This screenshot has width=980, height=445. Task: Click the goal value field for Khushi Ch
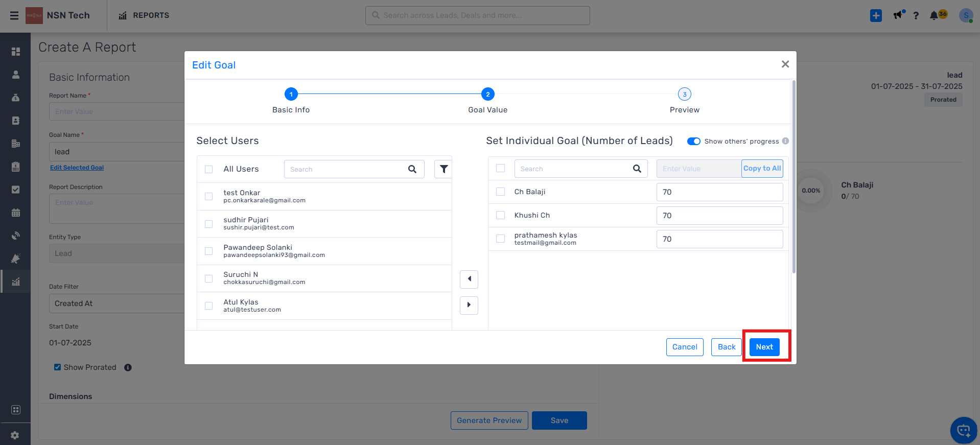[719, 216]
